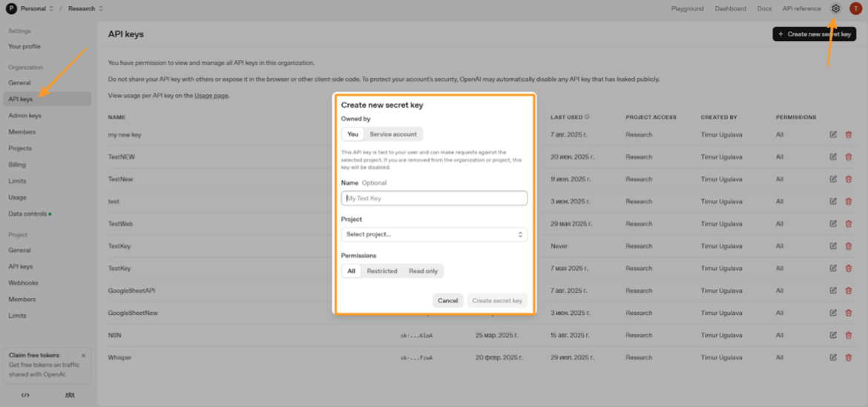Delete the GoogleSheetAPI key

[x=849, y=290]
